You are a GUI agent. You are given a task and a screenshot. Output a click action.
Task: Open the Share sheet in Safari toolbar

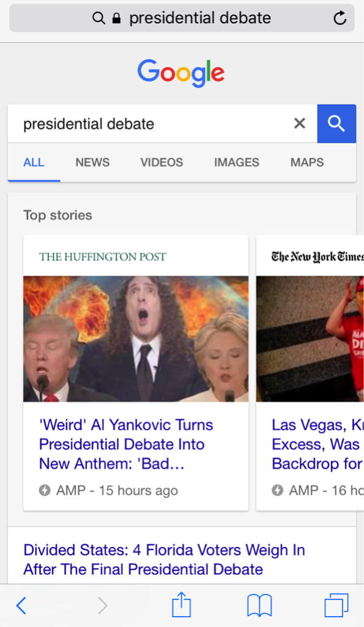click(x=181, y=605)
